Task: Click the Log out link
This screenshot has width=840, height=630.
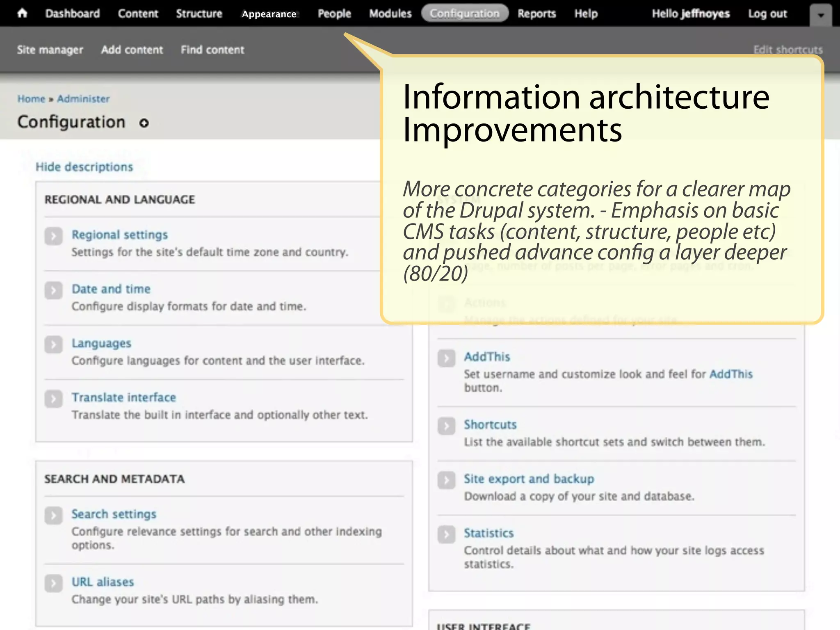Action: pyautogui.click(x=767, y=14)
